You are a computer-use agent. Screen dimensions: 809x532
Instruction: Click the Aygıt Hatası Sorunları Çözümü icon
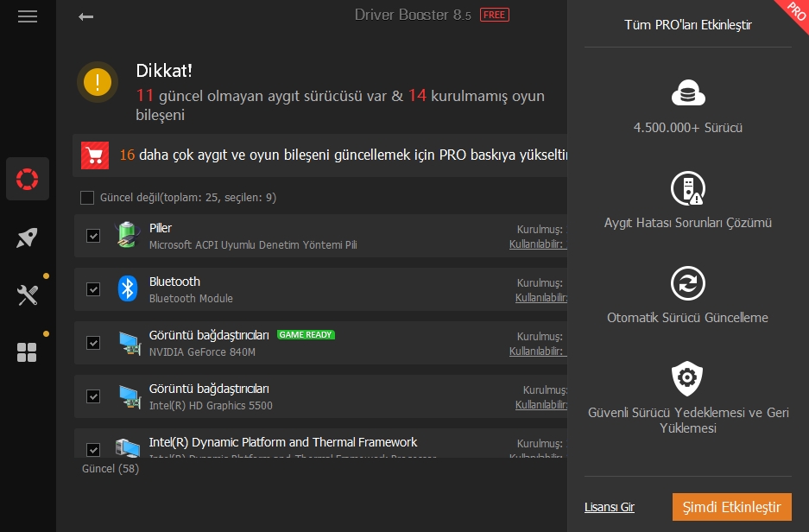[688, 188]
